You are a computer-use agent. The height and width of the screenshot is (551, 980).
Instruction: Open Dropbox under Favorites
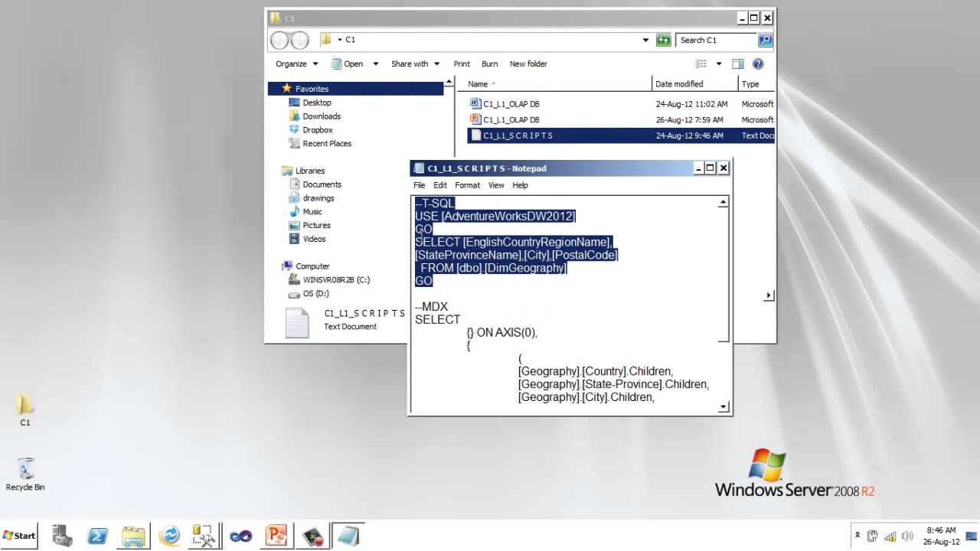[317, 130]
